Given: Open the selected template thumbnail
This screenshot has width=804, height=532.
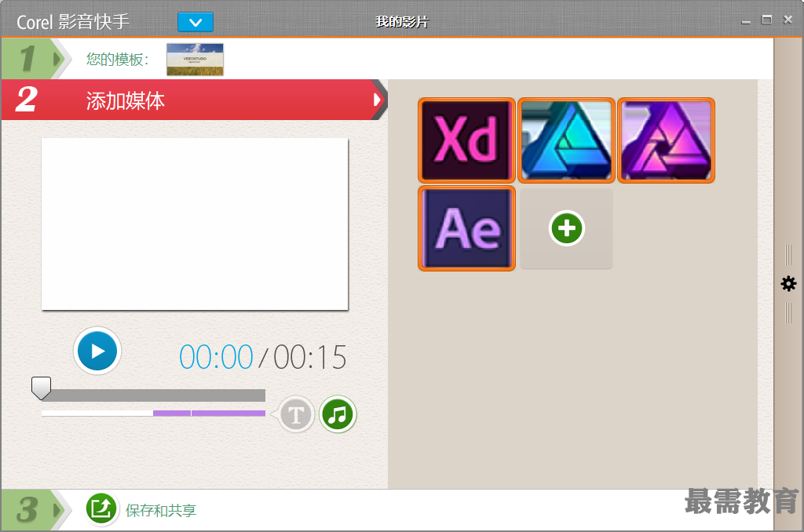Looking at the screenshot, I should [x=195, y=60].
